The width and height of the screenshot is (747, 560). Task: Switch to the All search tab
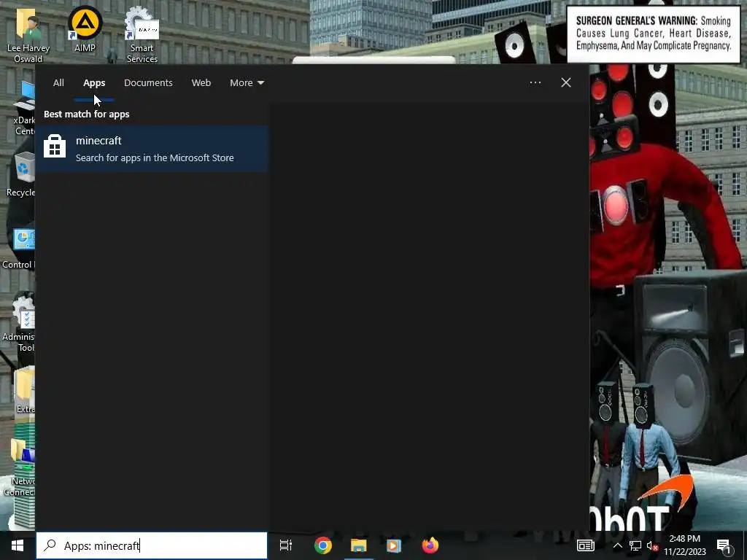[58, 83]
